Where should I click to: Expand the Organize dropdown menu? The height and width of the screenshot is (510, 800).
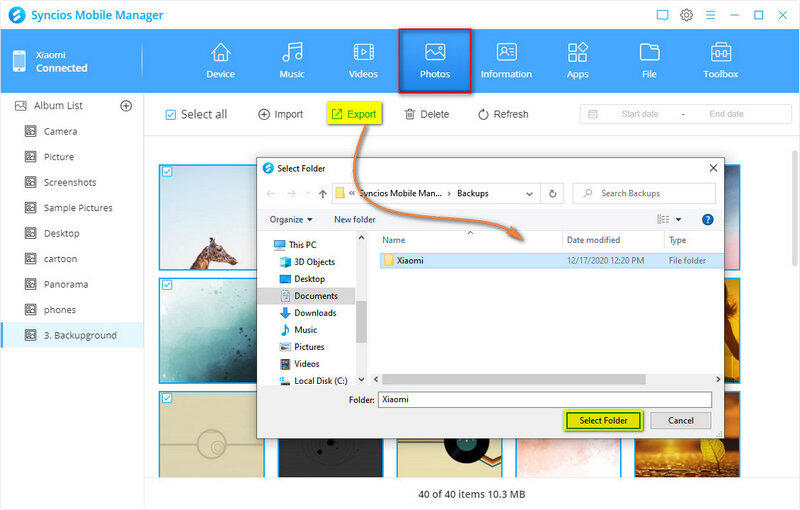coord(291,219)
